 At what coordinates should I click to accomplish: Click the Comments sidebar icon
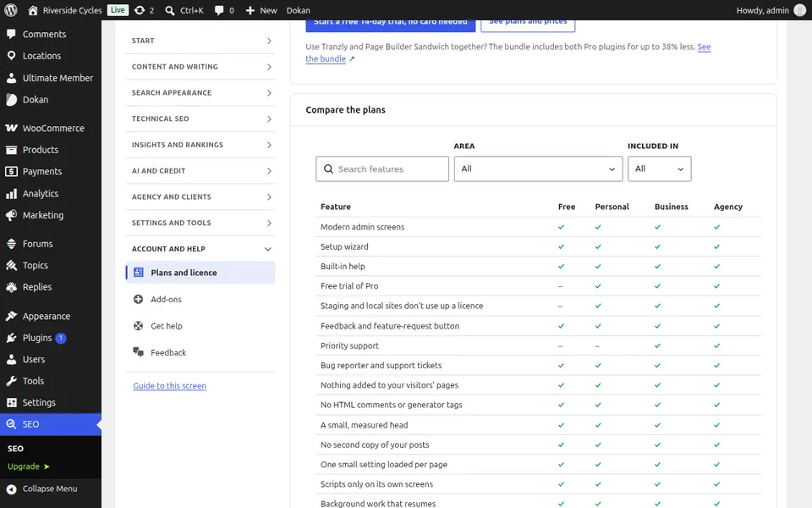11,34
